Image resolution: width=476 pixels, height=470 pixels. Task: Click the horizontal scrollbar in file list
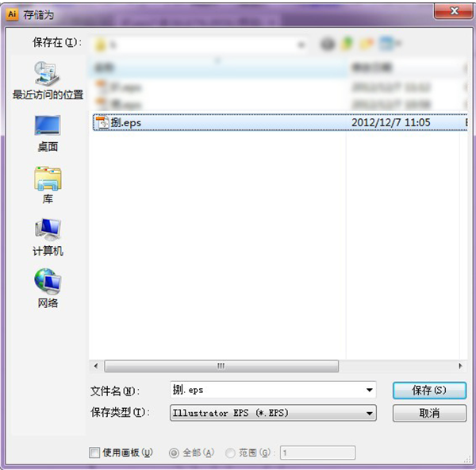(221, 366)
